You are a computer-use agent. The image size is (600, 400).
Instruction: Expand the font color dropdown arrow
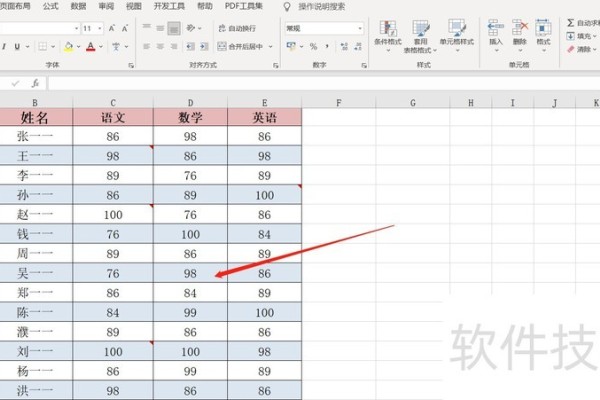[101, 47]
